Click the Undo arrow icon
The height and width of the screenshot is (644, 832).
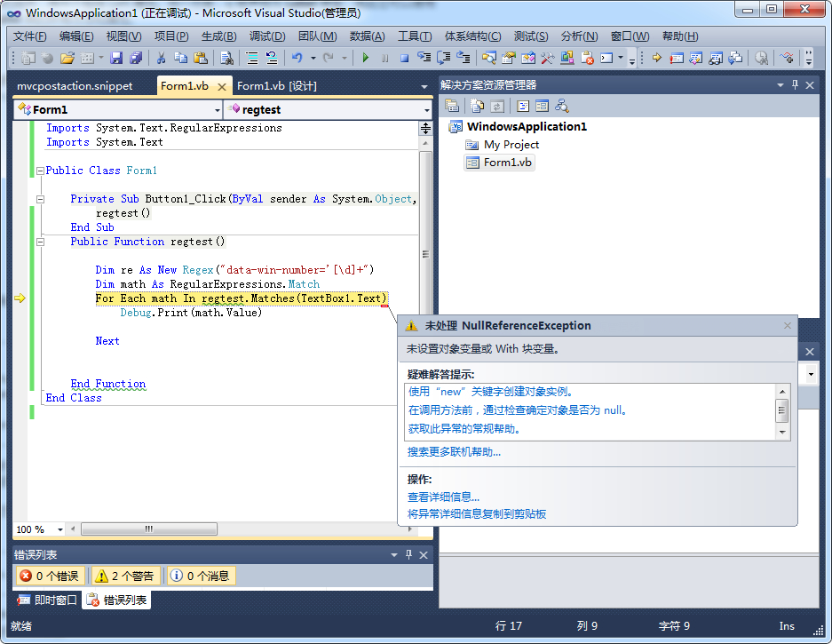tap(297, 59)
